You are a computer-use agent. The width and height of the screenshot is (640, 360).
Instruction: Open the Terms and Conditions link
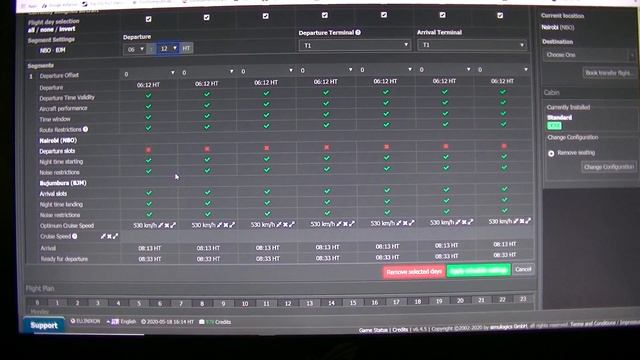(x=593, y=324)
